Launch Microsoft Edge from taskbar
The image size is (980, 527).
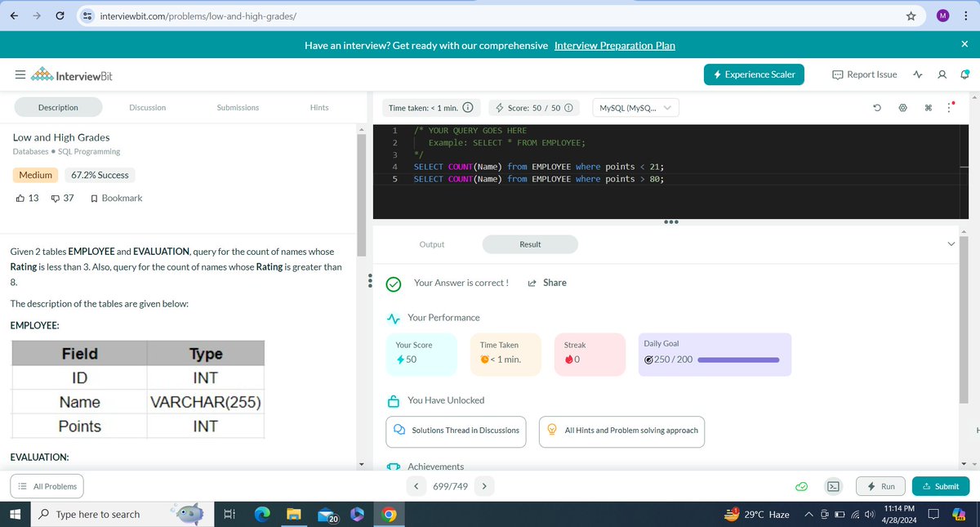pos(261,514)
